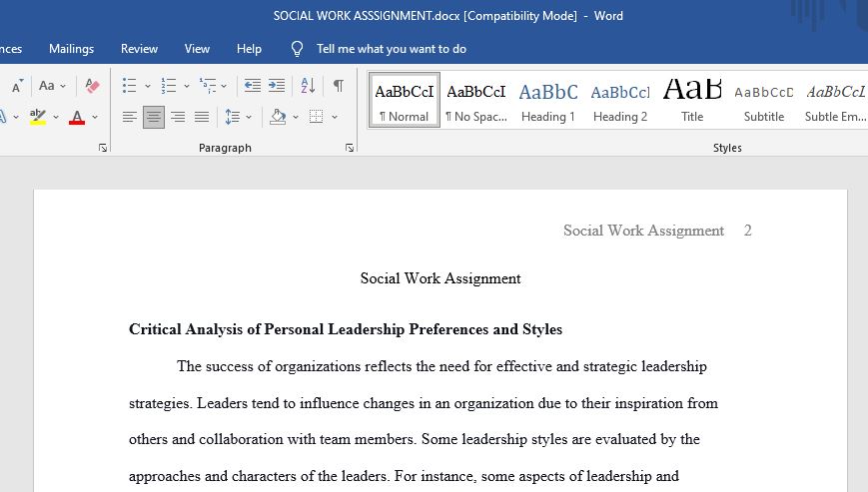Apply paragraph shading with the paint bucket

[278, 117]
